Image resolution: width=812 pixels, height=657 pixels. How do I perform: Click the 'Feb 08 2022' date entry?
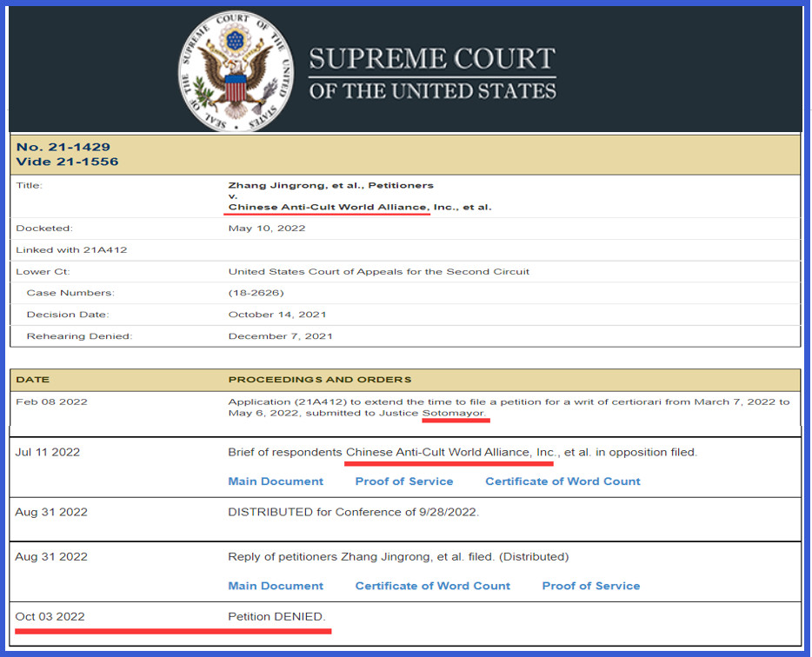[51, 402]
